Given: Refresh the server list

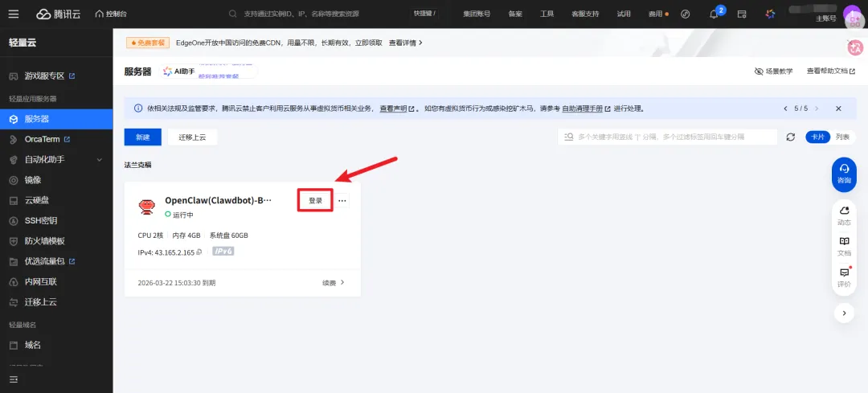Looking at the screenshot, I should [x=791, y=137].
